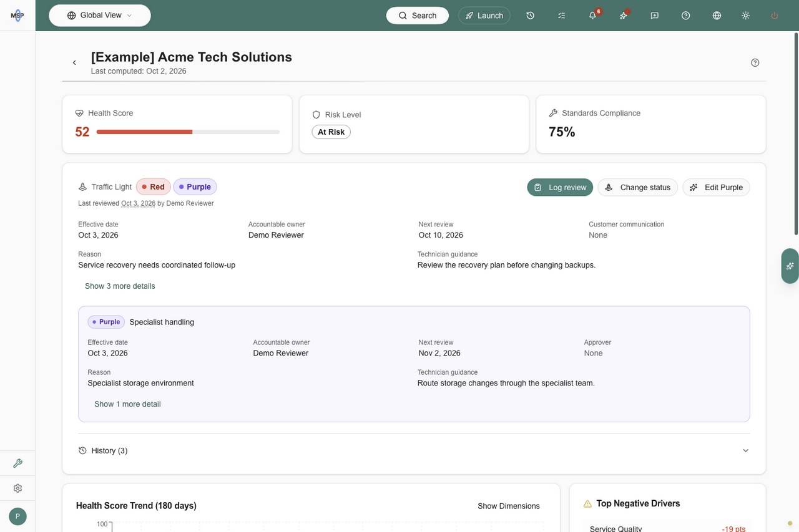Click the Change status button
Image resolution: width=799 pixels, height=532 pixels.
point(637,187)
